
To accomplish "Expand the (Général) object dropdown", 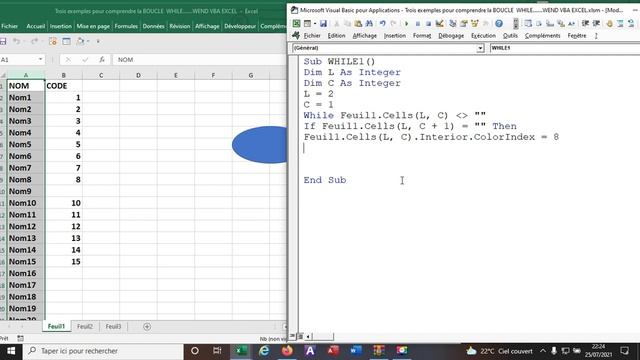I will (480, 48).
